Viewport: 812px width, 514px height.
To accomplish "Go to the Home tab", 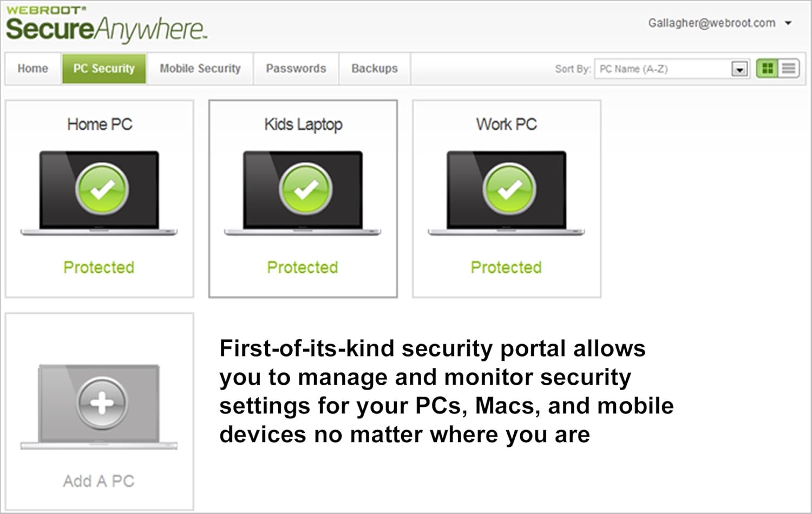I will point(32,69).
